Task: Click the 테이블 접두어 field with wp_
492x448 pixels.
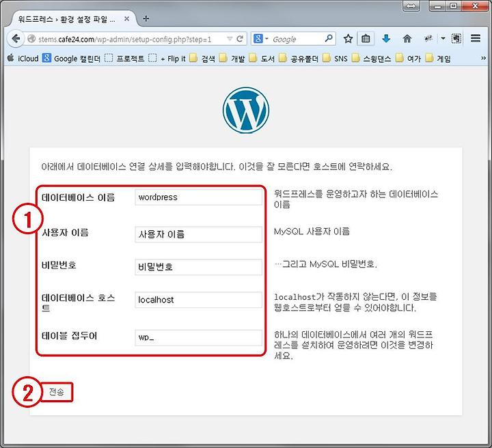Action: [199, 337]
